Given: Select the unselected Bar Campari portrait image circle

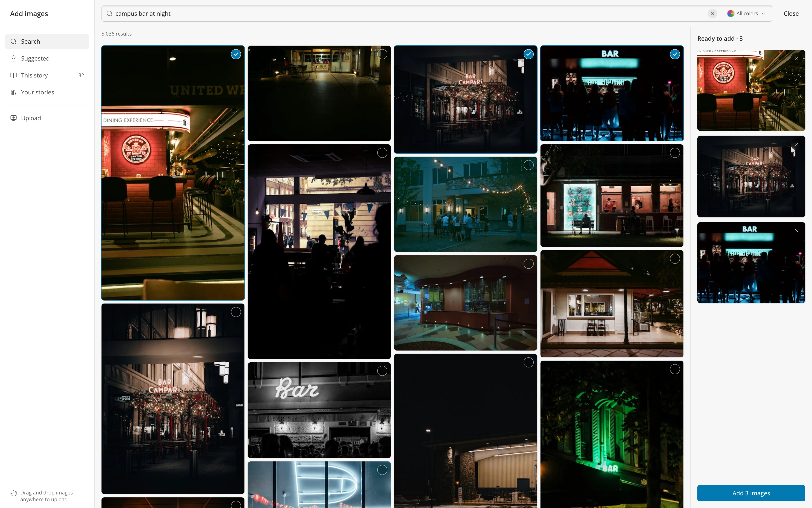Looking at the screenshot, I should 236,312.
